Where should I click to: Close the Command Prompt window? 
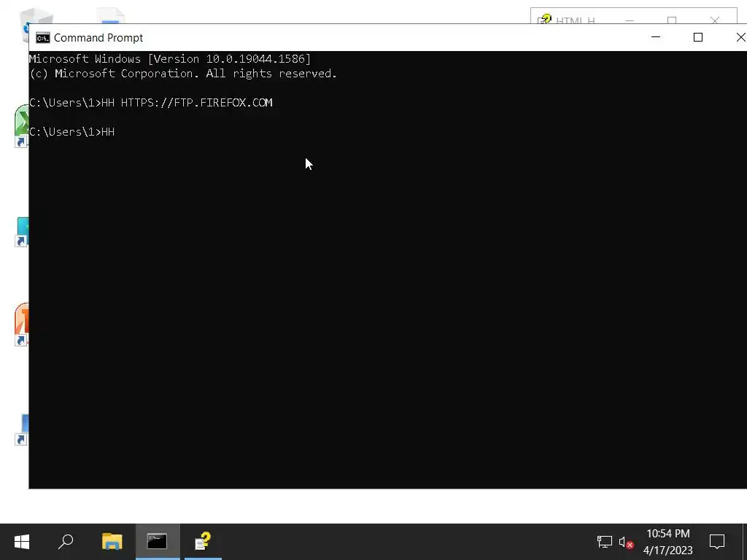click(x=740, y=37)
